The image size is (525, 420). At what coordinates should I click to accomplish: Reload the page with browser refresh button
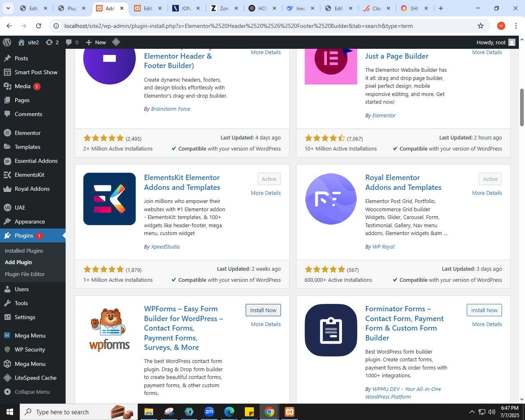[x=39, y=26]
